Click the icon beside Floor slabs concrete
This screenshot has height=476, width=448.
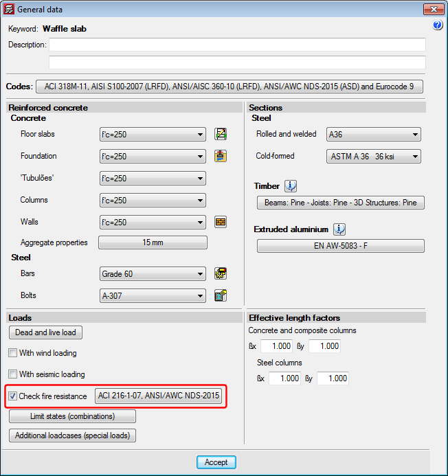[221, 134]
